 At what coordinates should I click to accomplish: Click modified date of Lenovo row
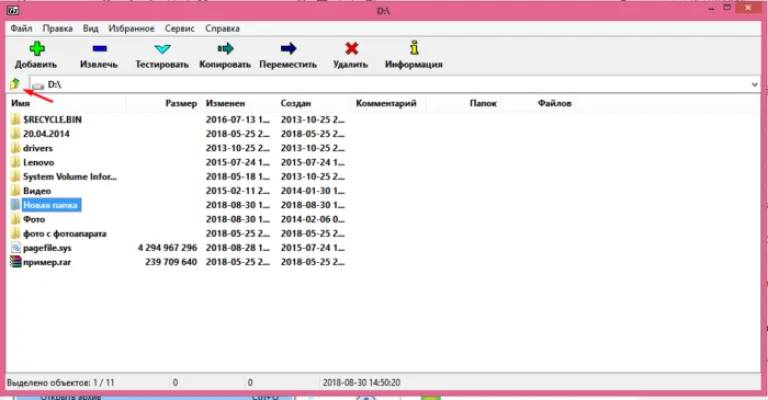click(238, 162)
